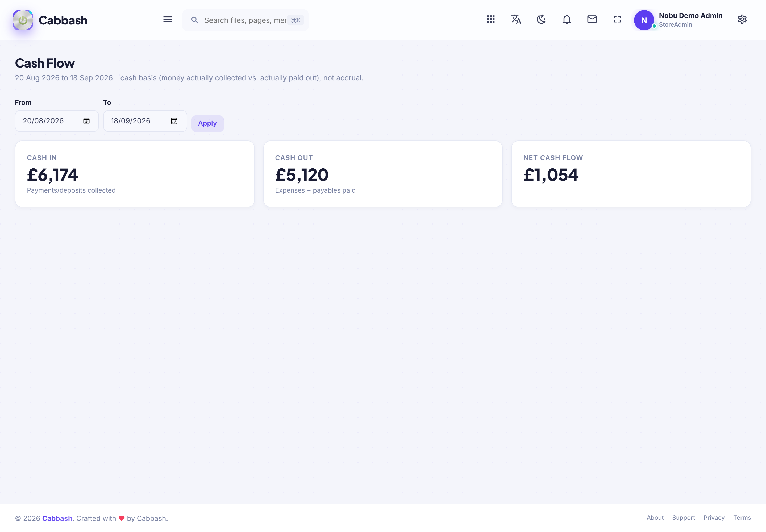Open the apps grid launcher
The image size is (766, 532).
pyautogui.click(x=490, y=19)
